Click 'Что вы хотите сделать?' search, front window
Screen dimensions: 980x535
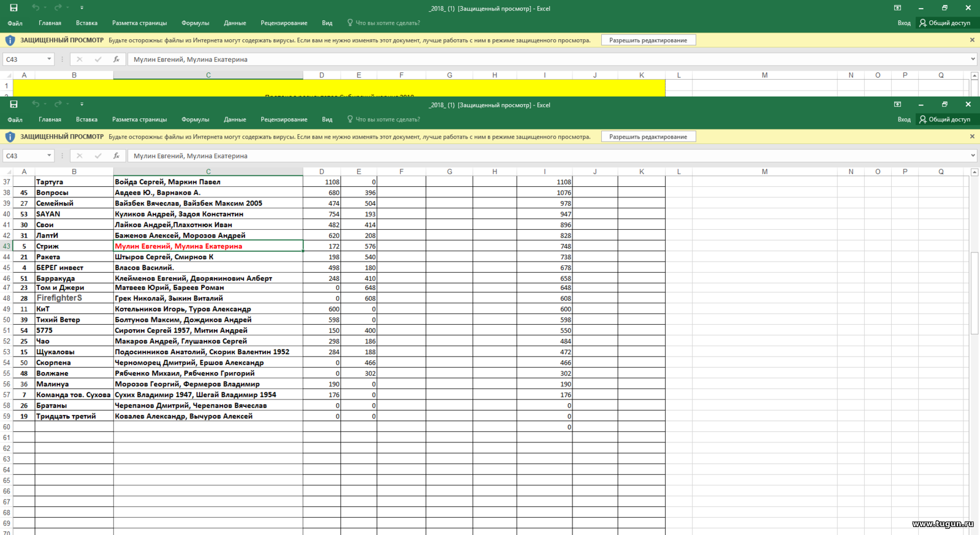(384, 120)
